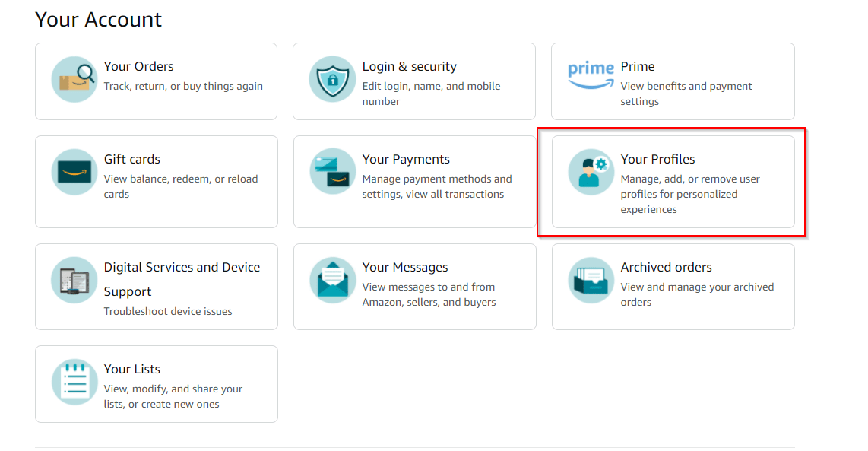Click the Your Payments card icon
Viewport: 868px width, 451px height.
(x=332, y=170)
